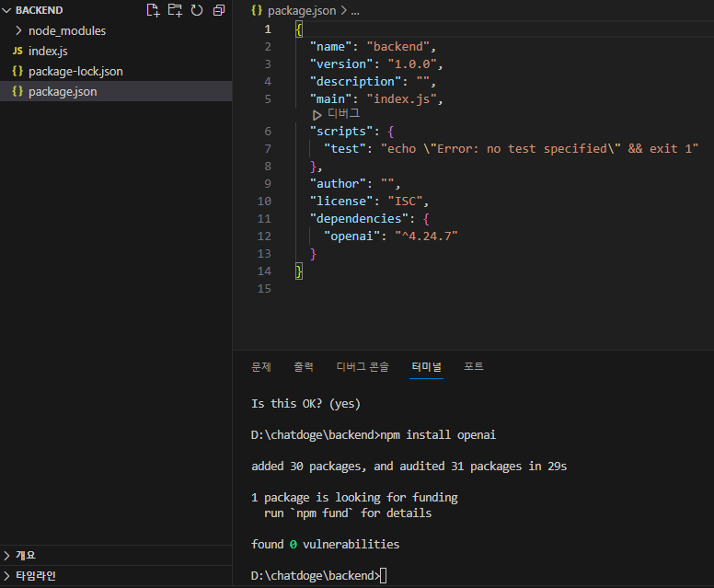Click "run `npm fund` for details" line
The image size is (714, 588).
coord(348,513)
